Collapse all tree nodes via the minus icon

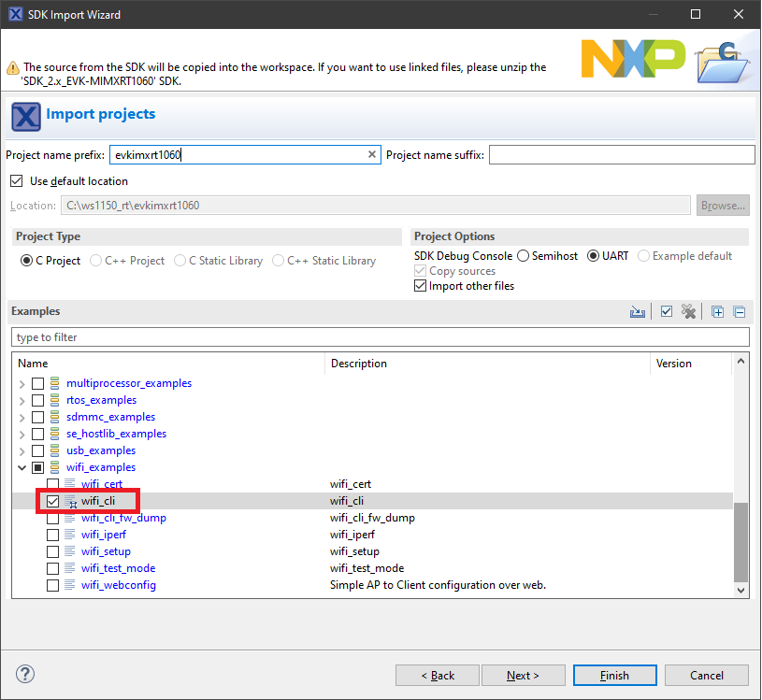pos(740,311)
